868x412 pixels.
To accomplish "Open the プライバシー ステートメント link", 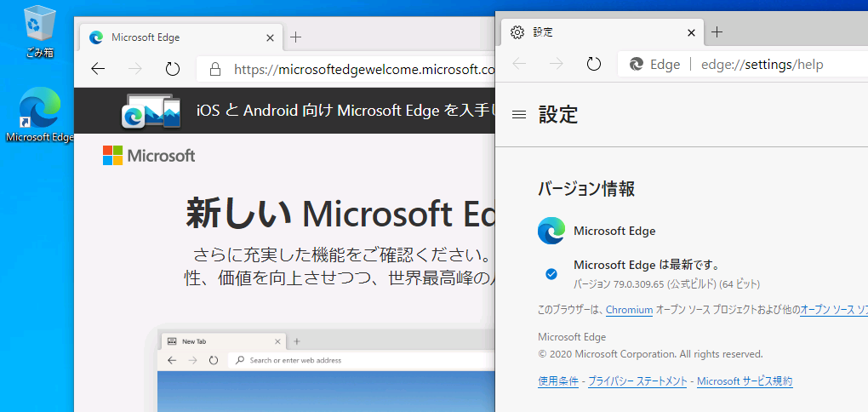I will (x=637, y=381).
